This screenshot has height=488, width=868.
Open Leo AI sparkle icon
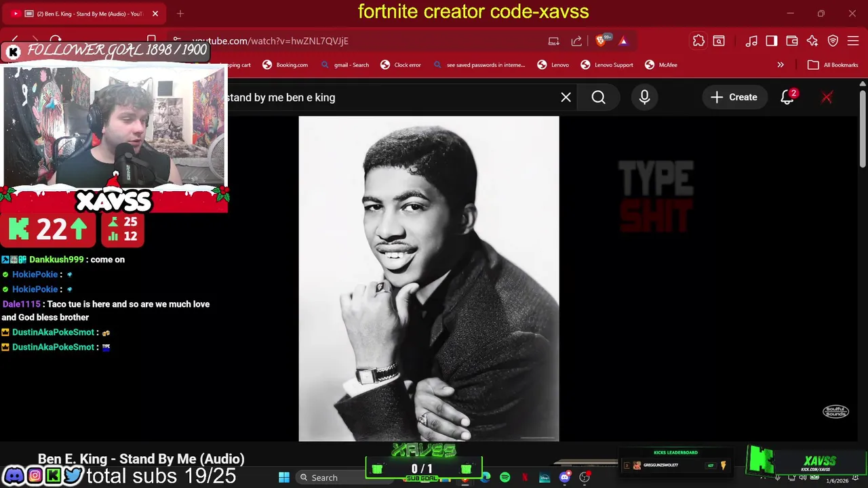(812, 41)
